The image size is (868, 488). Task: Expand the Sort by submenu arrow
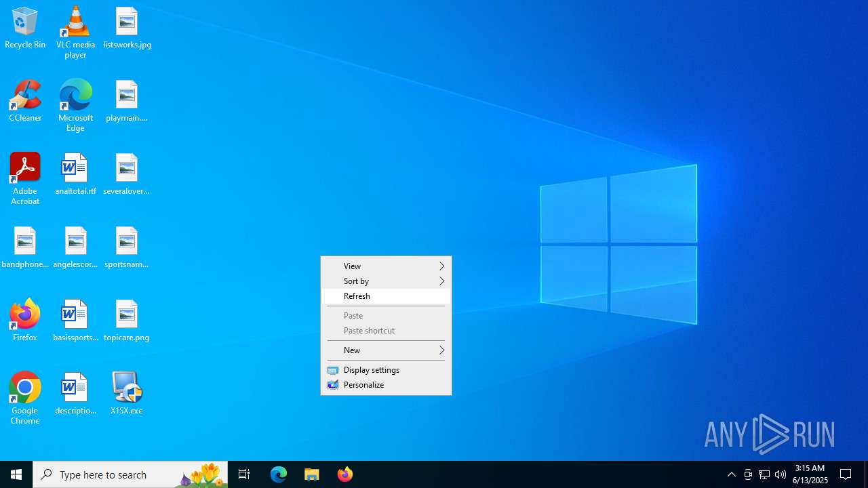pos(441,281)
